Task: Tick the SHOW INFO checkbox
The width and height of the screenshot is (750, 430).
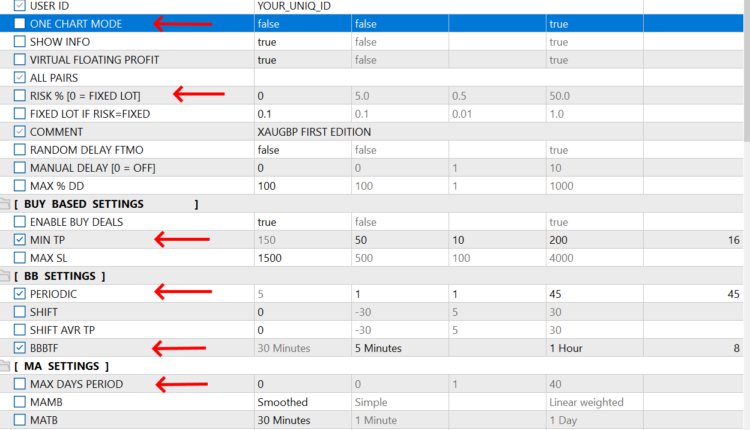Action: [x=20, y=42]
